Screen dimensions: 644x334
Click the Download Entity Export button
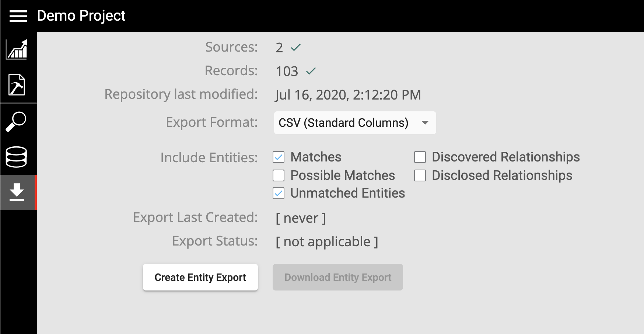pyautogui.click(x=337, y=277)
